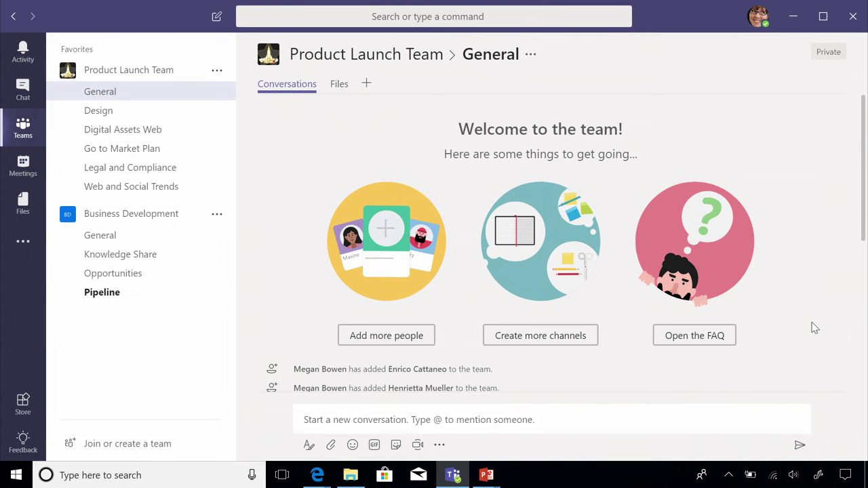This screenshot has height=488, width=868.
Task: Open Chat in the left rail
Action: tap(23, 89)
